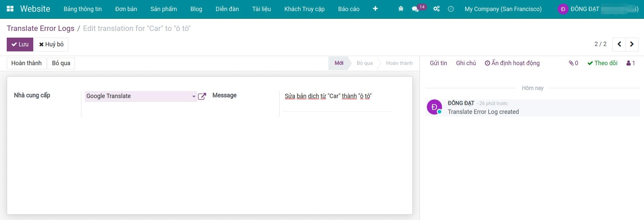Show followers list icon
The image size is (644, 220).
click(x=631, y=63)
